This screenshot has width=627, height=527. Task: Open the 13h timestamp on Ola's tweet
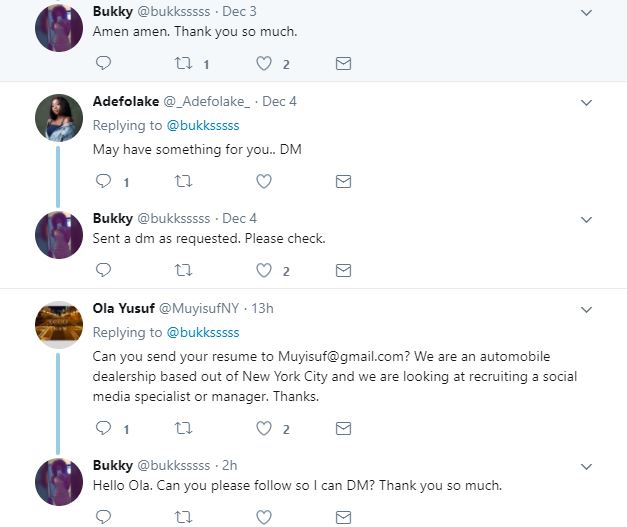pos(263,308)
